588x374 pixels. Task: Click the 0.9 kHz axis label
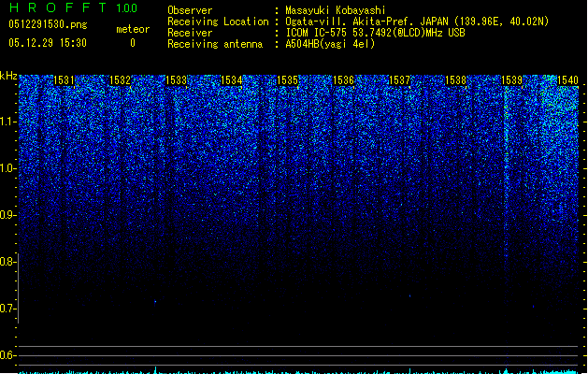click(x=7, y=215)
